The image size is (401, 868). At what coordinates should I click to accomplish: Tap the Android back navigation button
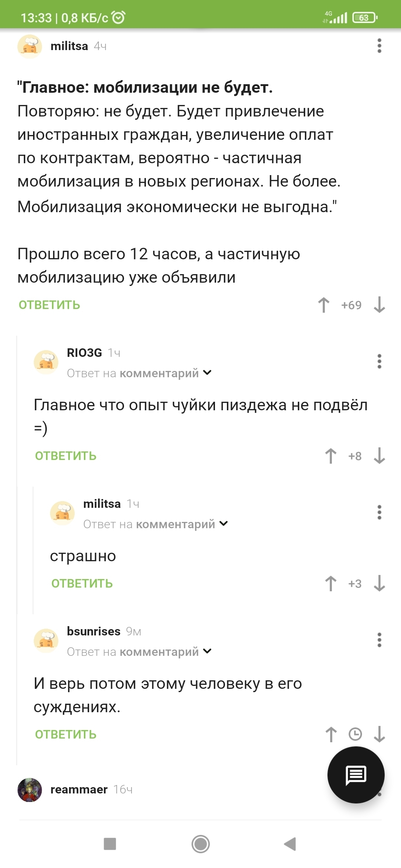[290, 844]
